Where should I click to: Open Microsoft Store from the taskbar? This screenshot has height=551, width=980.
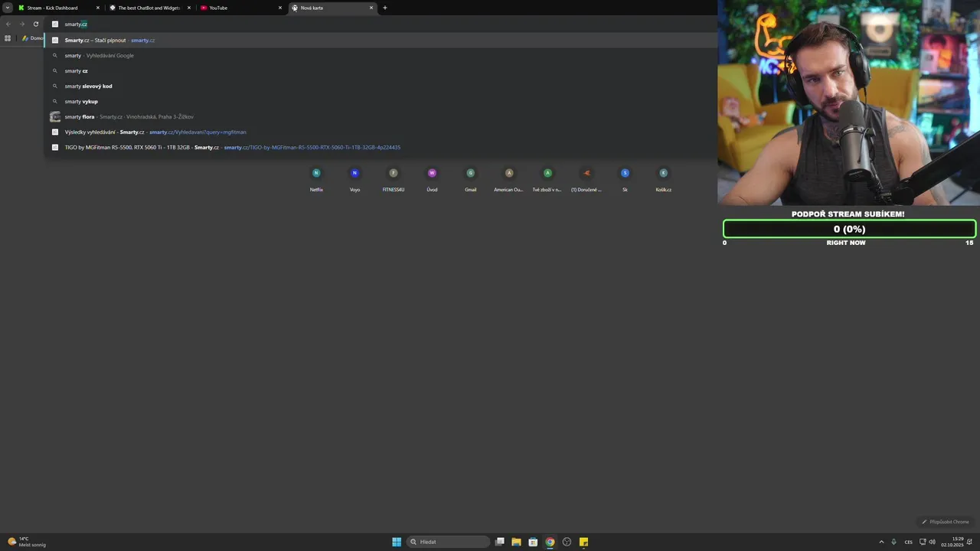(x=533, y=542)
